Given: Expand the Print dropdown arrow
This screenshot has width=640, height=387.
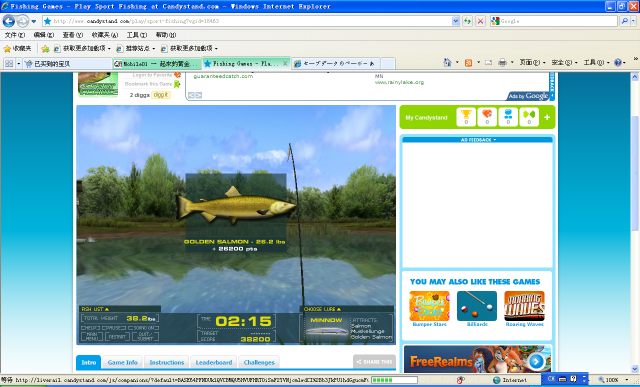Looking at the screenshot, I should [x=512, y=63].
